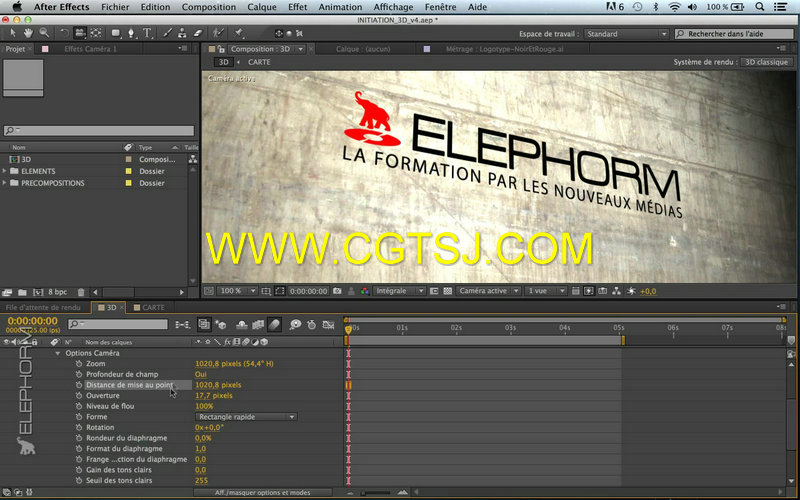Select the Roto Brush tool
Image resolution: width=800 pixels, height=500 pixels.
[x=218, y=33]
